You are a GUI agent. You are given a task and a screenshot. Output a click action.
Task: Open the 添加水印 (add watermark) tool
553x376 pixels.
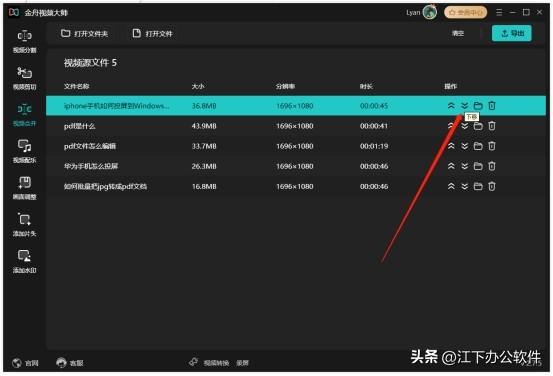click(24, 262)
